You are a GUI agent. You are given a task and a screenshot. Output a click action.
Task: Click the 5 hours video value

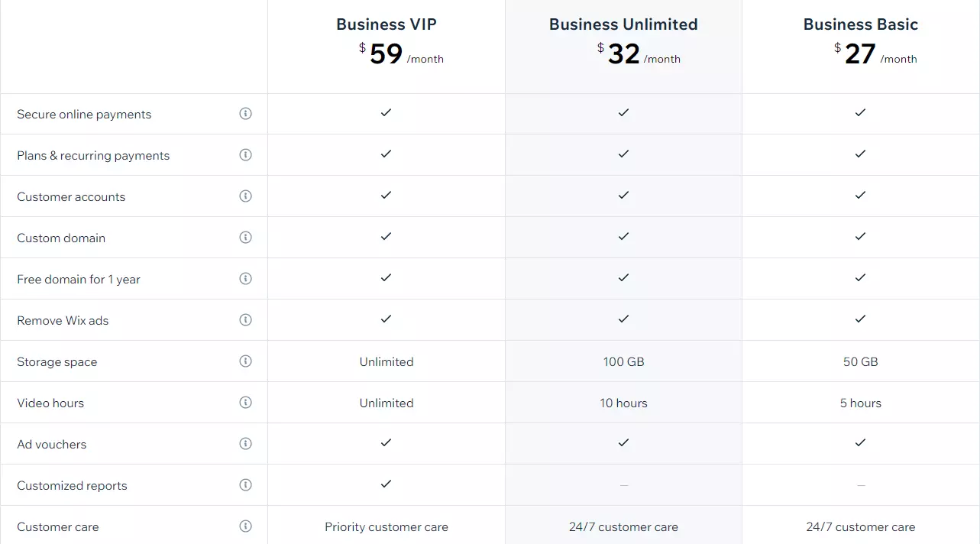[x=860, y=403]
